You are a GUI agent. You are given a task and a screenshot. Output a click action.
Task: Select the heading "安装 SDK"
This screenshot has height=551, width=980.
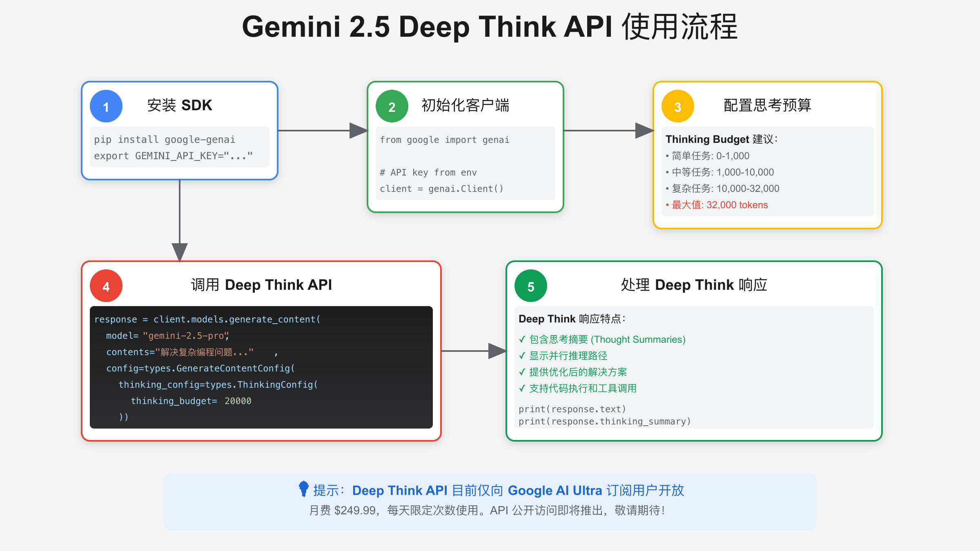tap(180, 105)
